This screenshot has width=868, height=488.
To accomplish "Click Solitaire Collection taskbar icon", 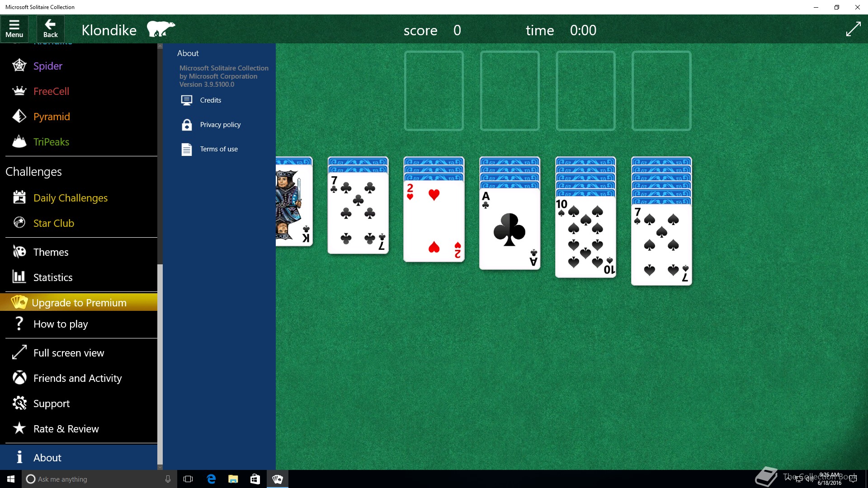I will (x=277, y=479).
